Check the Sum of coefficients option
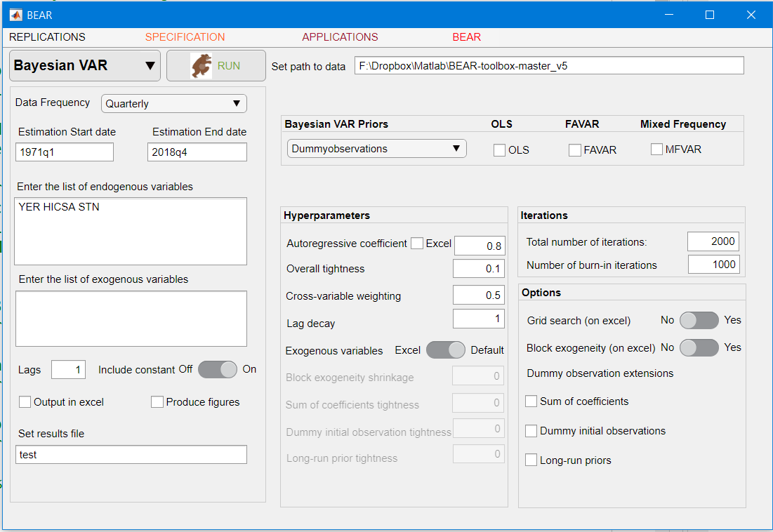Viewport: 773px width, 532px height. click(x=531, y=401)
